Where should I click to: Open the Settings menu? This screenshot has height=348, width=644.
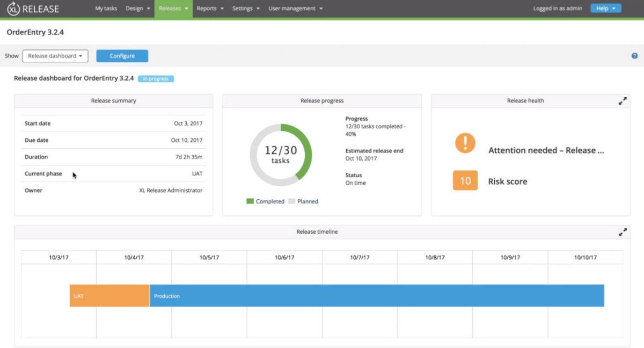246,9
